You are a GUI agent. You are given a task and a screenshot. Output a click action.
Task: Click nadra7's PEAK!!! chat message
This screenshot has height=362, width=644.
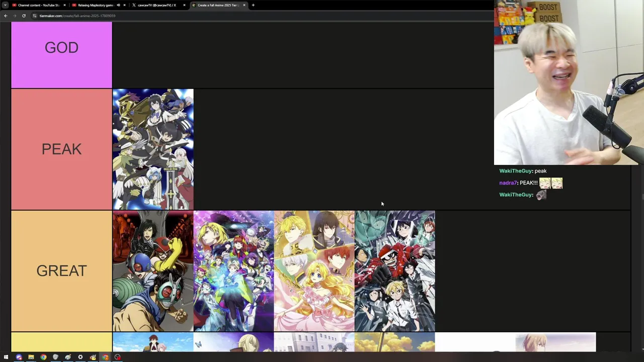tap(531, 183)
